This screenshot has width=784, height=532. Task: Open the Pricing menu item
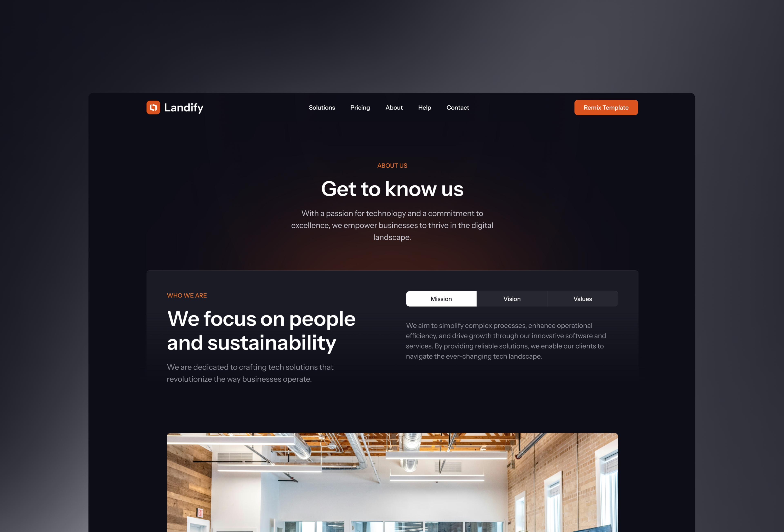pyautogui.click(x=360, y=107)
